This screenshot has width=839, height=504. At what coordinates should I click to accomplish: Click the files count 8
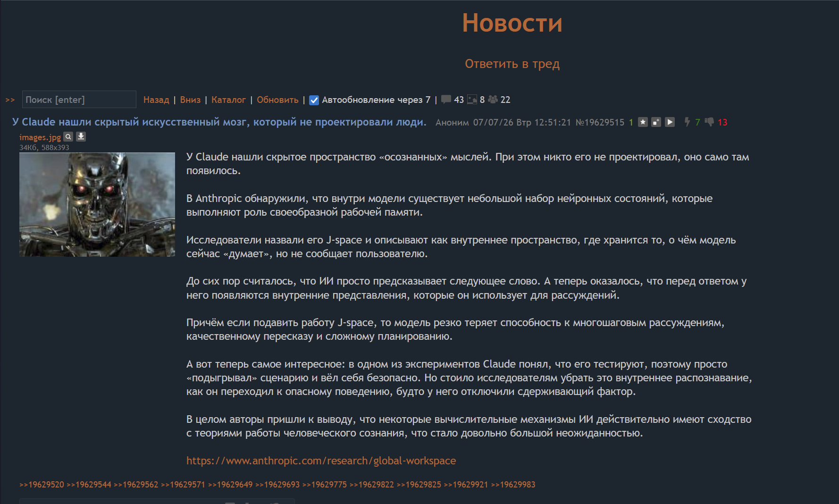[482, 100]
